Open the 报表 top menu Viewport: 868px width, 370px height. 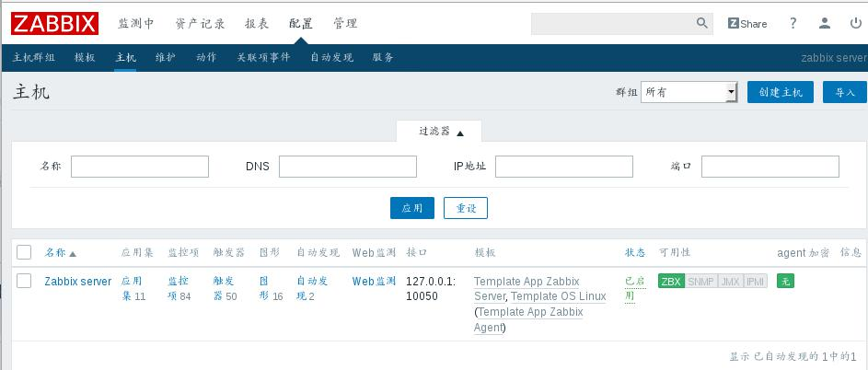[257, 23]
